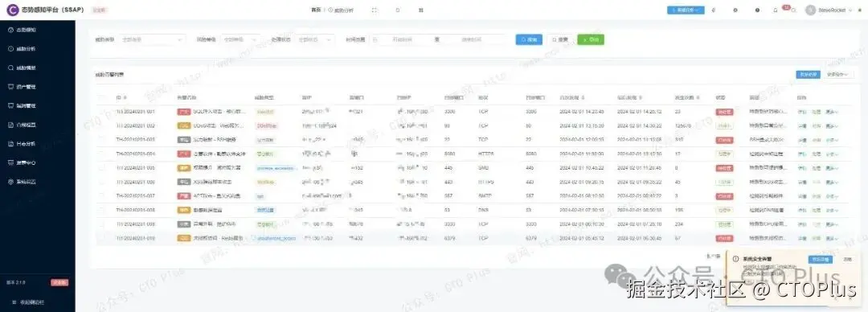Select 态势感知 menu label in the sidebar

[26, 30]
